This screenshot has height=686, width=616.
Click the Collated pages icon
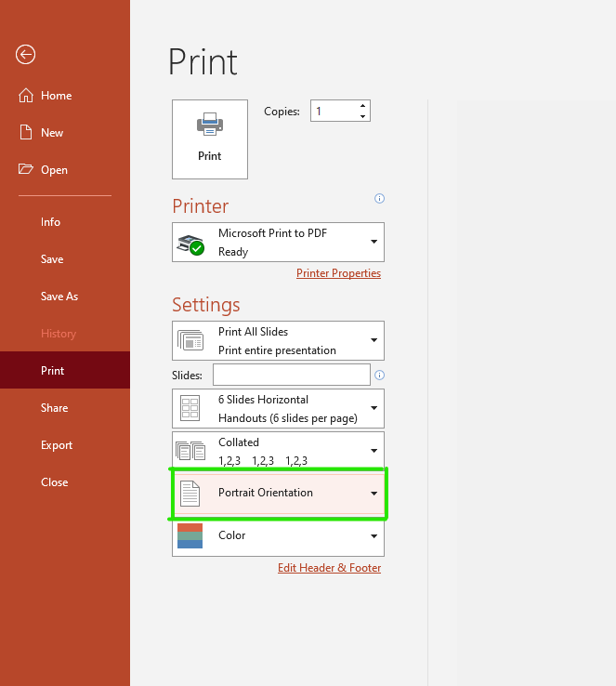(190, 451)
